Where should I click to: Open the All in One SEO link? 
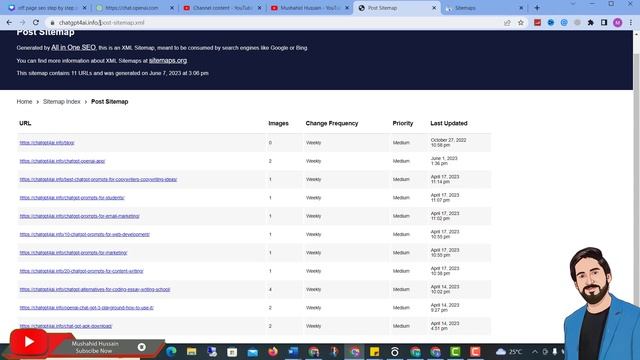point(73,47)
